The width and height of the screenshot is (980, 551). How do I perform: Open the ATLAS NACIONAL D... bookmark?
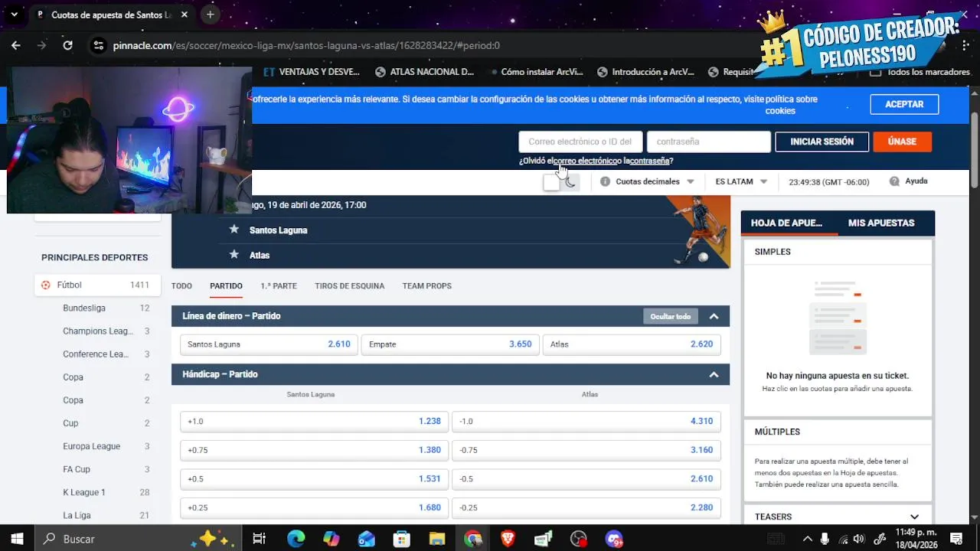point(425,72)
